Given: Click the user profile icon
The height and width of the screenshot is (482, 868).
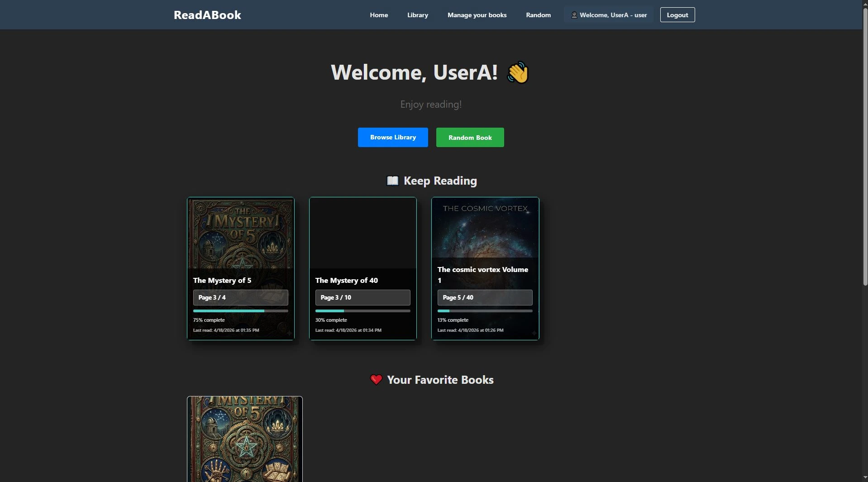Looking at the screenshot, I should pyautogui.click(x=574, y=15).
